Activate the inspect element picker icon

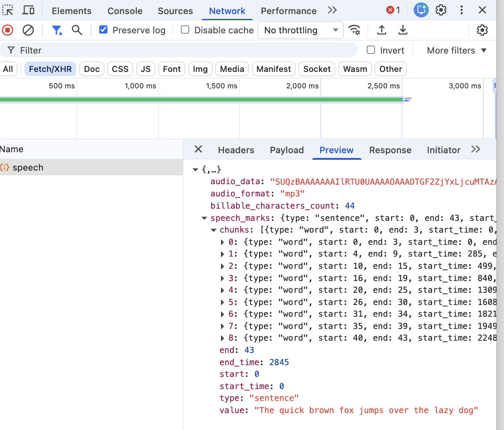point(8,10)
